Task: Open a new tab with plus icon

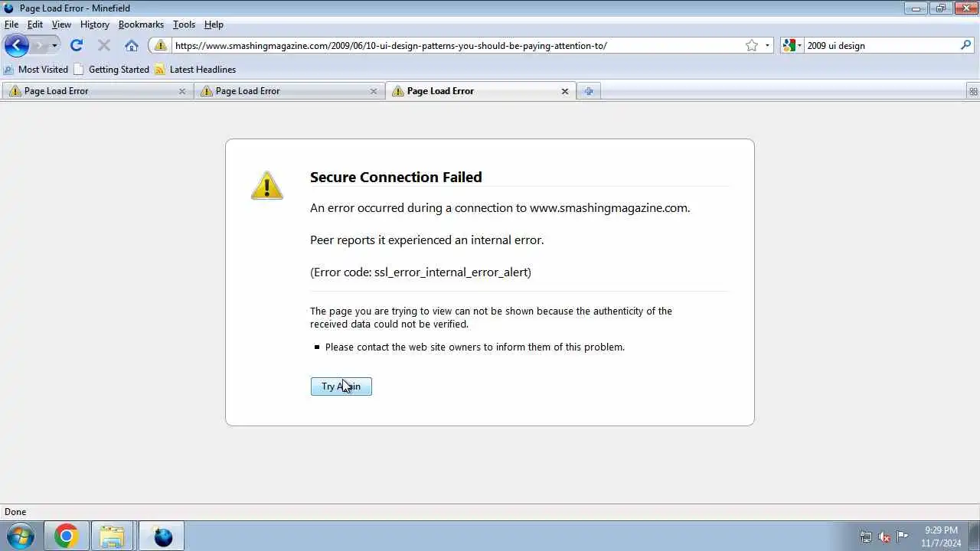Action: click(588, 91)
